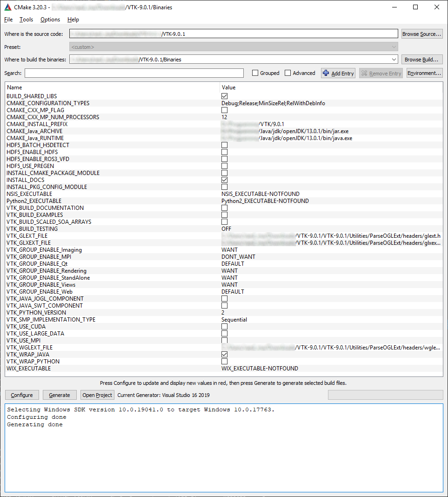Enable VTK_WRAP_PYTHON checkbox
448x497 pixels.
pyautogui.click(x=224, y=361)
